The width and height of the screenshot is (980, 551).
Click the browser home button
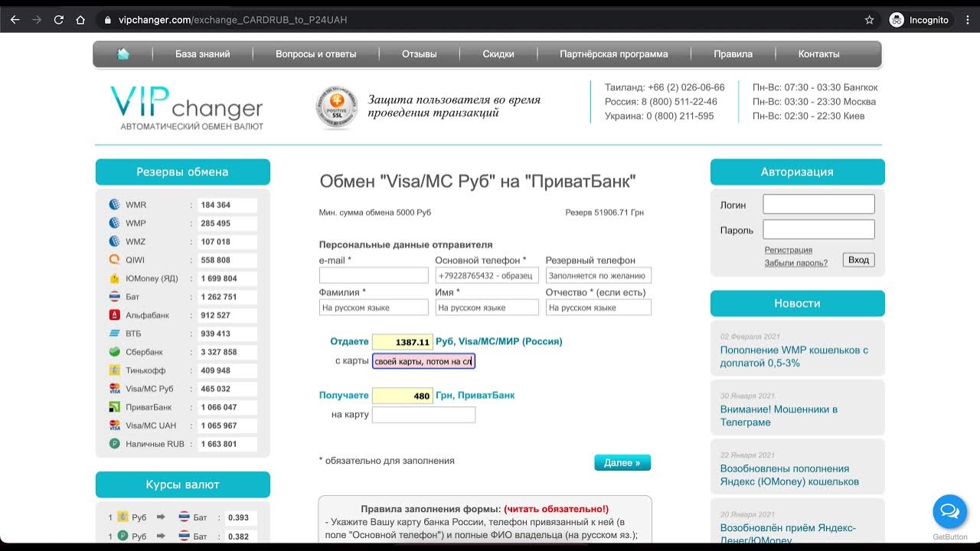80,20
